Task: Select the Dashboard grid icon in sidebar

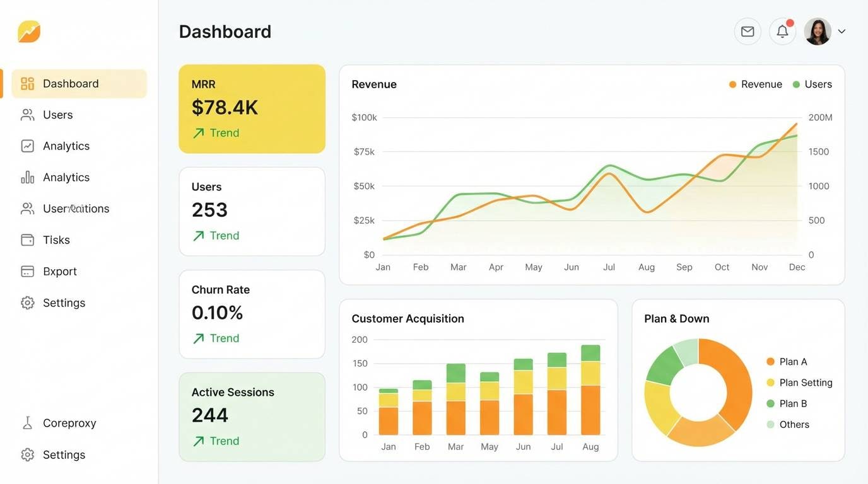Action: point(27,83)
